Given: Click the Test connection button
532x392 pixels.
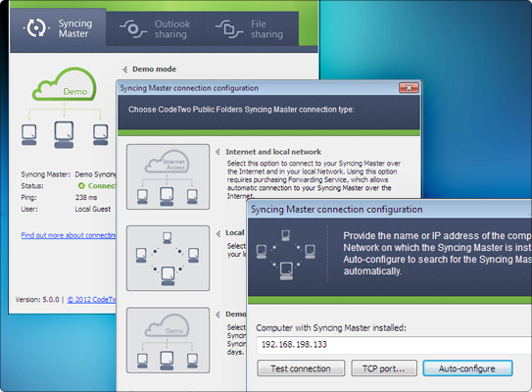Looking at the screenshot, I should [301, 368].
